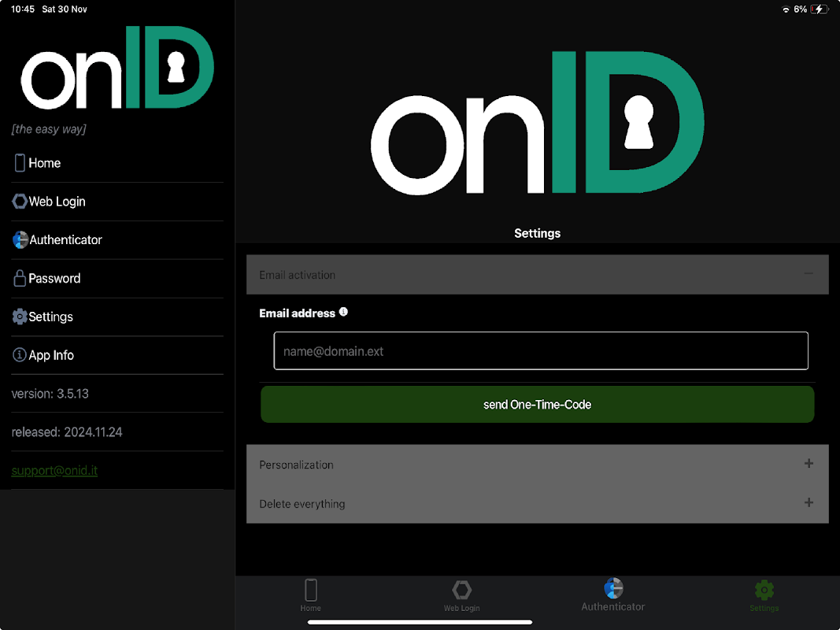
Task: Tap the 6% battery percentage
Action: click(801, 9)
